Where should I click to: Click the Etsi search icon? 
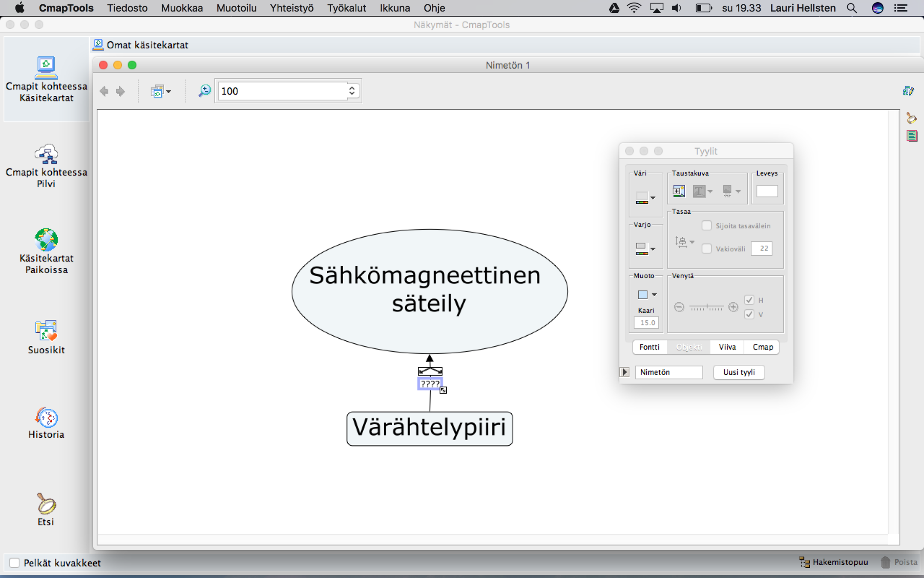tap(46, 504)
